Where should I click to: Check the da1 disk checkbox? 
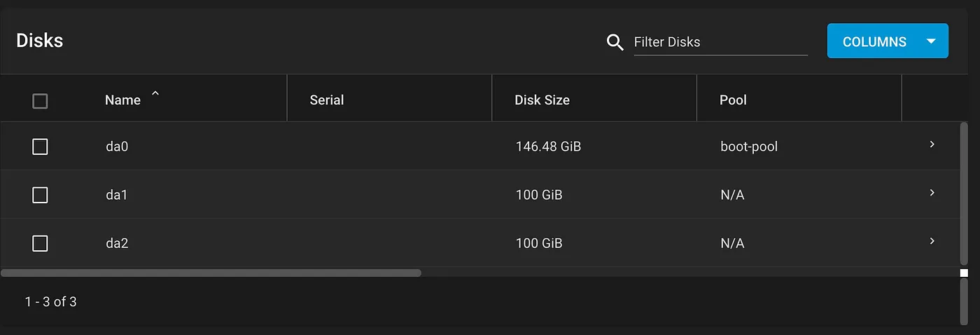pyautogui.click(x=40, y=195)
